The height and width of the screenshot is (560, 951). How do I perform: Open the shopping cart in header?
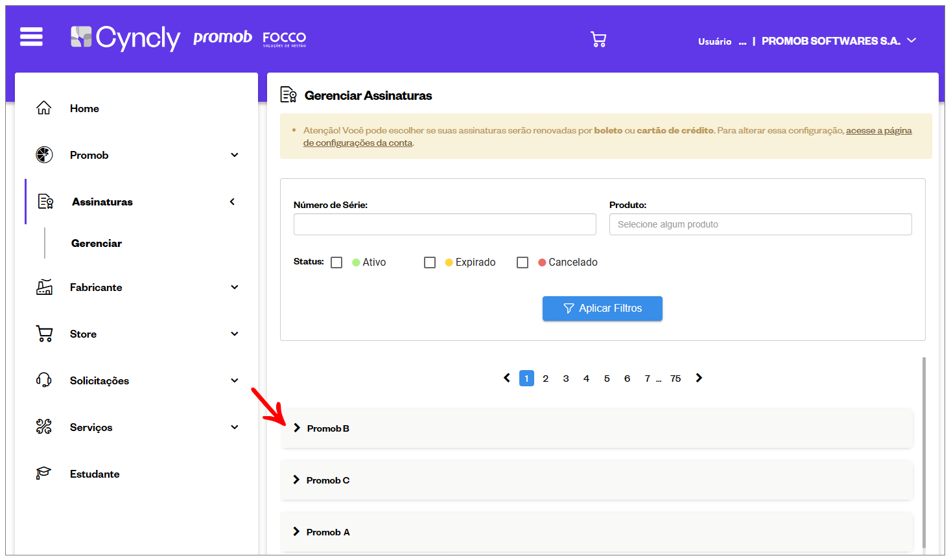[598, 40]
